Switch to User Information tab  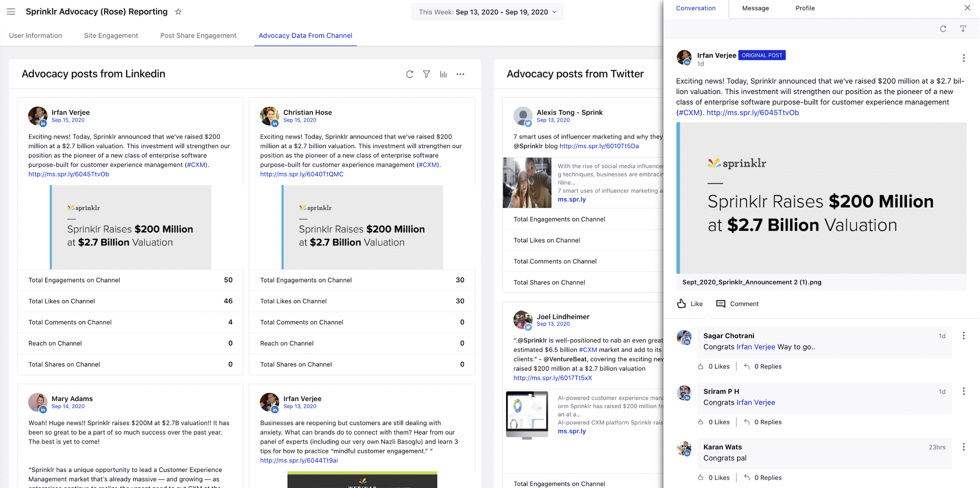coord(35,36)
